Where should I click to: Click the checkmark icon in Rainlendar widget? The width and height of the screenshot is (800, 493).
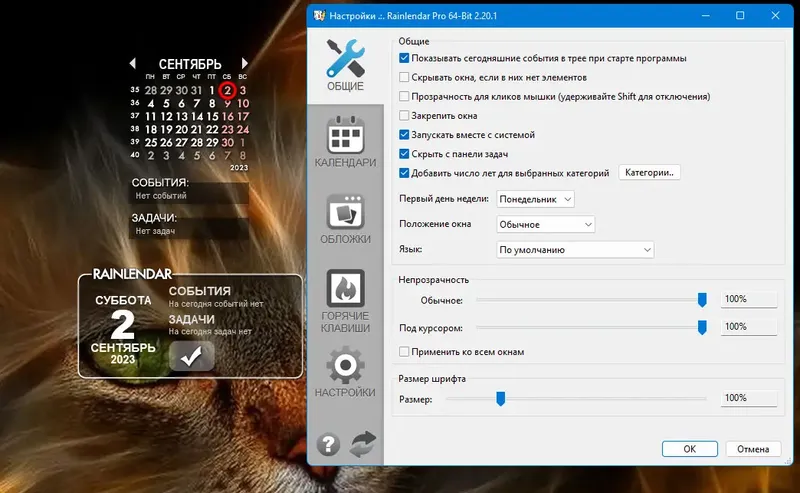tap(191, 356)
